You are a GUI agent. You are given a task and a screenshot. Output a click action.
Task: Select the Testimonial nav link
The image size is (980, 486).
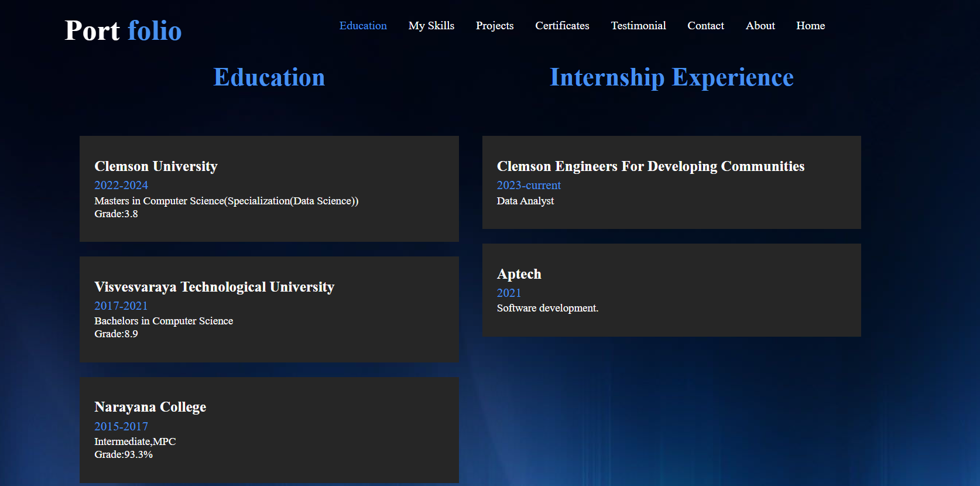tap(638, 26)
